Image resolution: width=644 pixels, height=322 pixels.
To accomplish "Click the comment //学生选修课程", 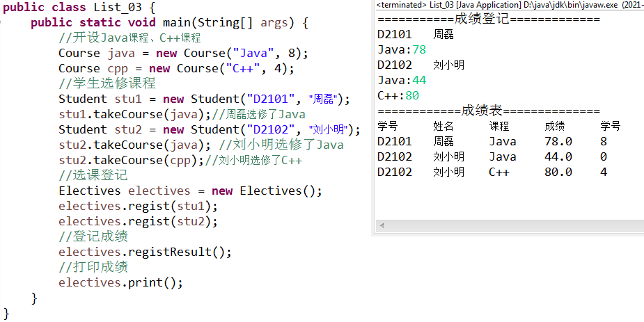I will pos(107,83).
